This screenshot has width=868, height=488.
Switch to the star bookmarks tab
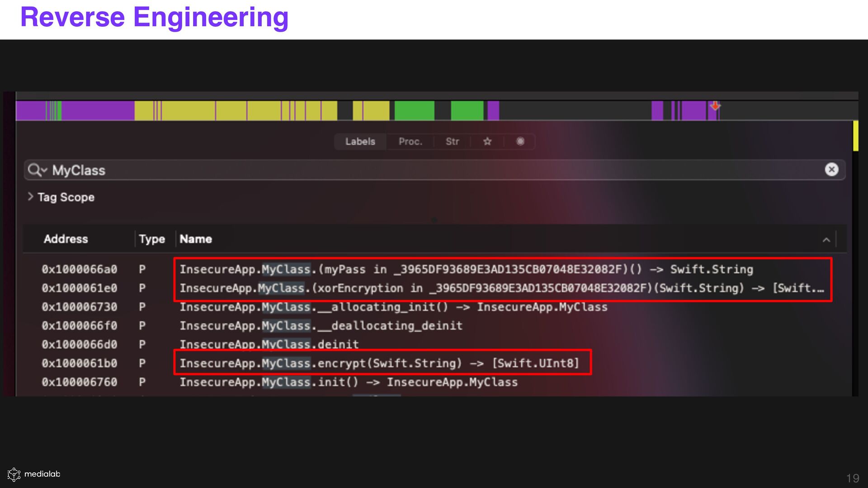click(x=487, y=141)
